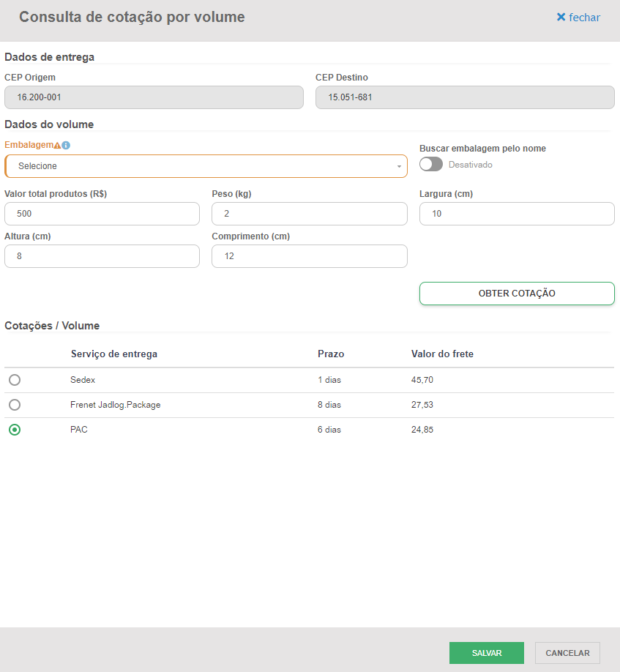Click into the Peso (kg) input

[309, 214]
